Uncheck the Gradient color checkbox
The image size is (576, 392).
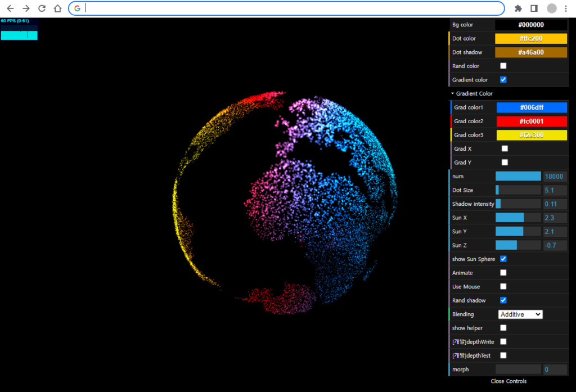point(503,80)
